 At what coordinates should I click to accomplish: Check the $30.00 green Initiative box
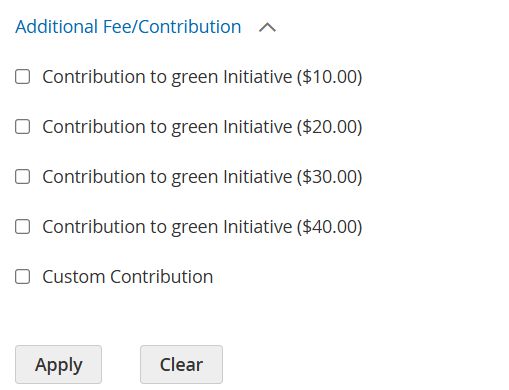23,177
